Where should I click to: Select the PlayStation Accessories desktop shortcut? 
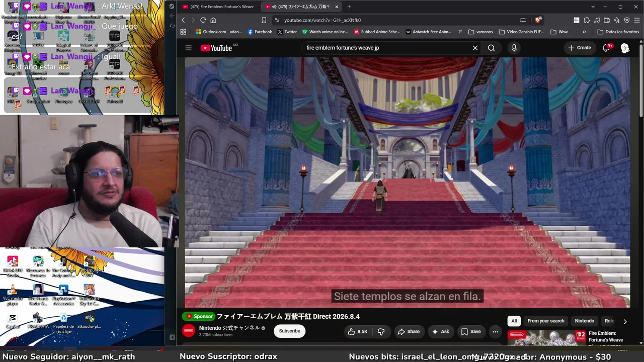tap(63, 294)
